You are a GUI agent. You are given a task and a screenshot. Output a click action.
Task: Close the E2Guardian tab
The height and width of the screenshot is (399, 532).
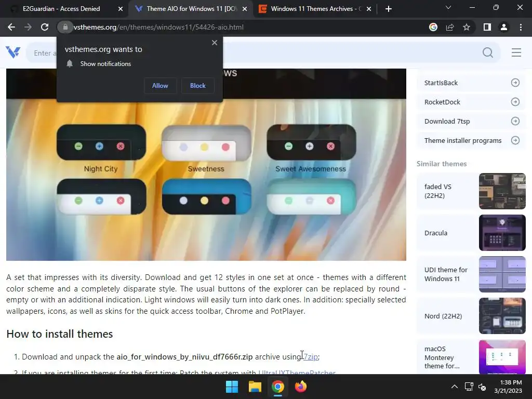(121, 9)
